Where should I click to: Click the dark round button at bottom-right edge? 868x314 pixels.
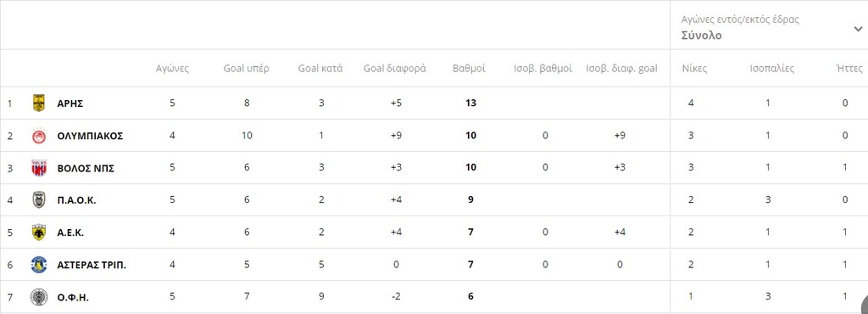[865, 304]
